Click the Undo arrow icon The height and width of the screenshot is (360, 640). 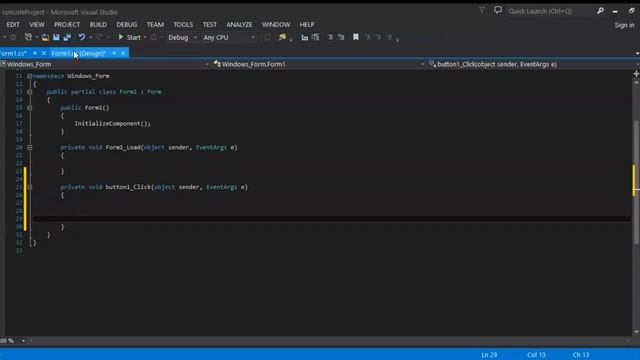click(x=82, y=37)
